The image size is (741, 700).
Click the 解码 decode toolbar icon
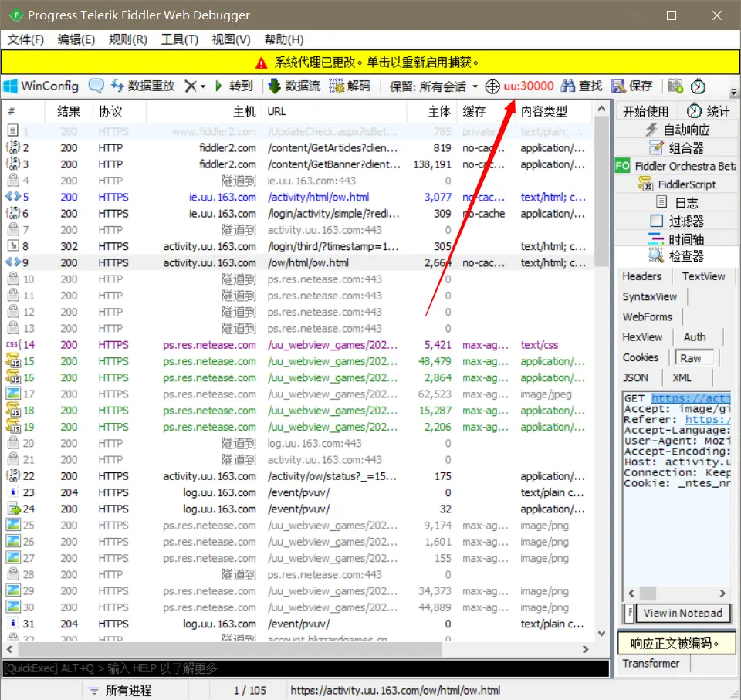(x=351, y=86)
